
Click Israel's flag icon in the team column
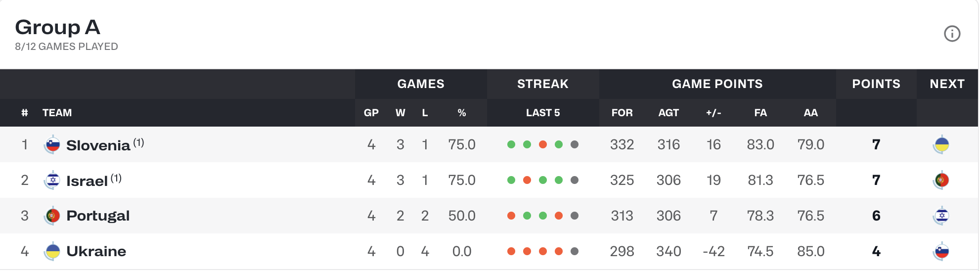pos(52,181)
